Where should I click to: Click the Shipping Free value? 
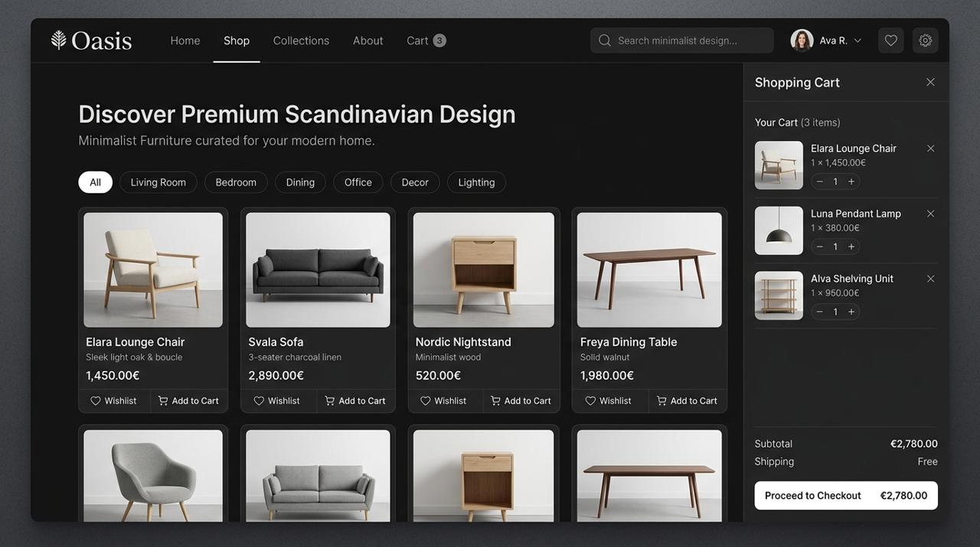point(927,461)
